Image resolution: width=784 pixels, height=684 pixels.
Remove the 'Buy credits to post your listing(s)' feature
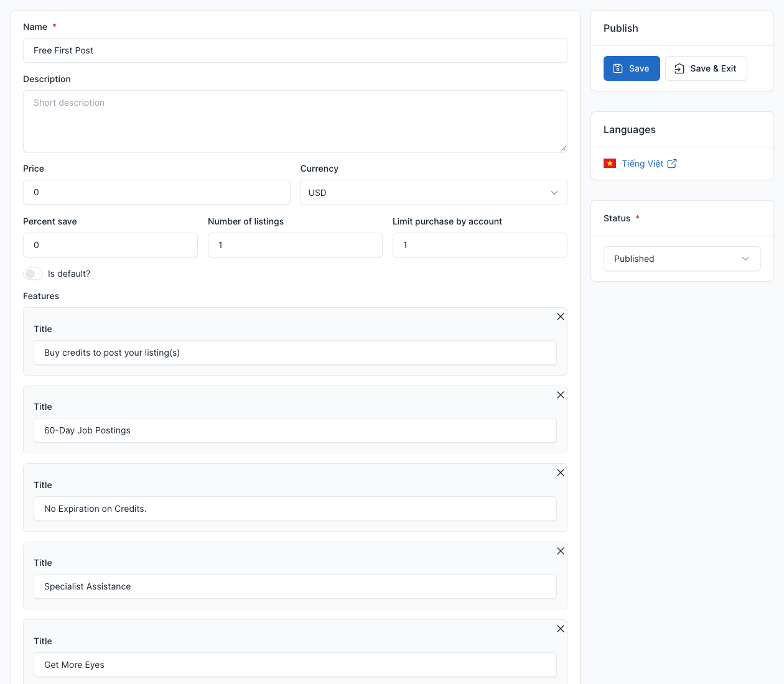[561, 317]
